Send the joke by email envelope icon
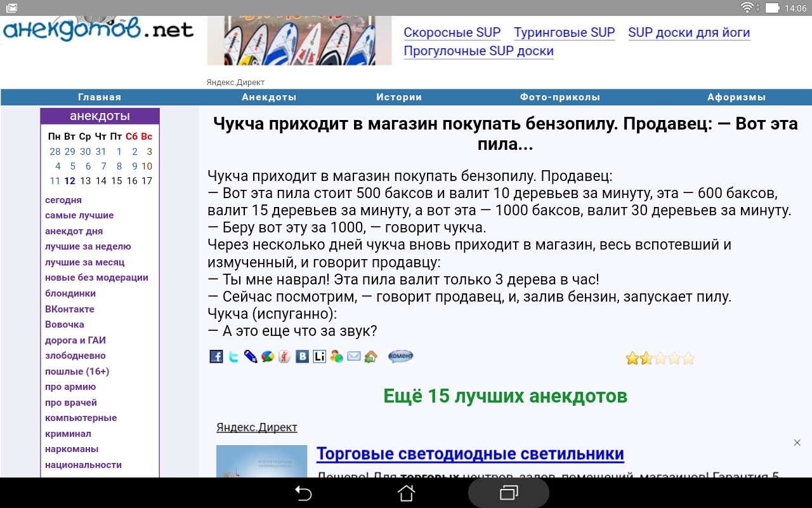812x508 pixels. pos(353,356)
